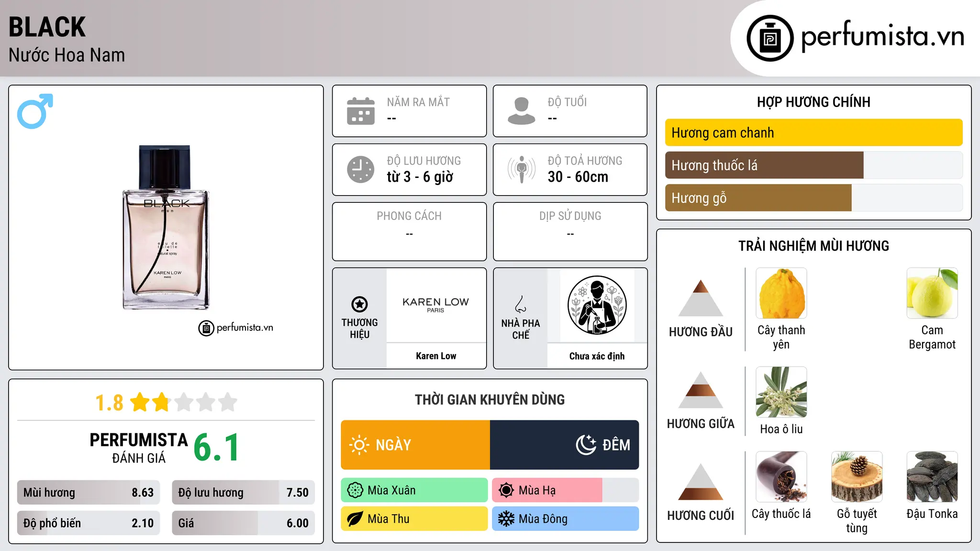Click the base notes pyramid icon
Viewport: 980px width, 551px height.
(701, 482)
